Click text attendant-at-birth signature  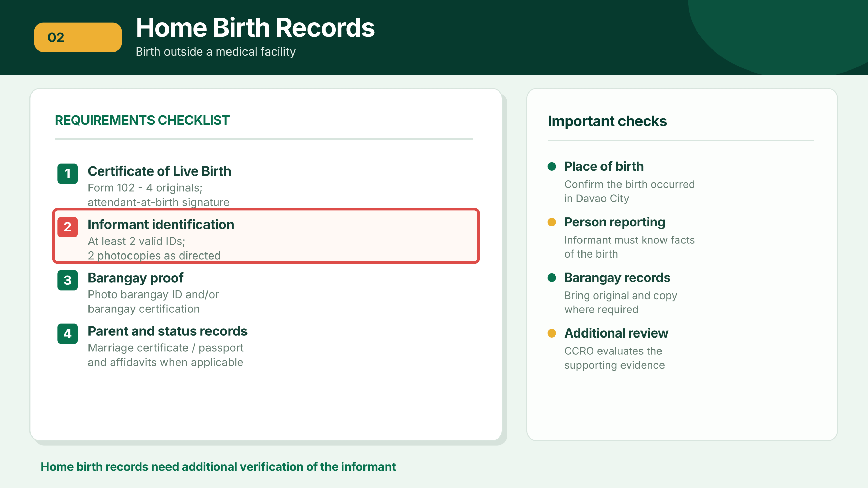[x=159, y=202]
